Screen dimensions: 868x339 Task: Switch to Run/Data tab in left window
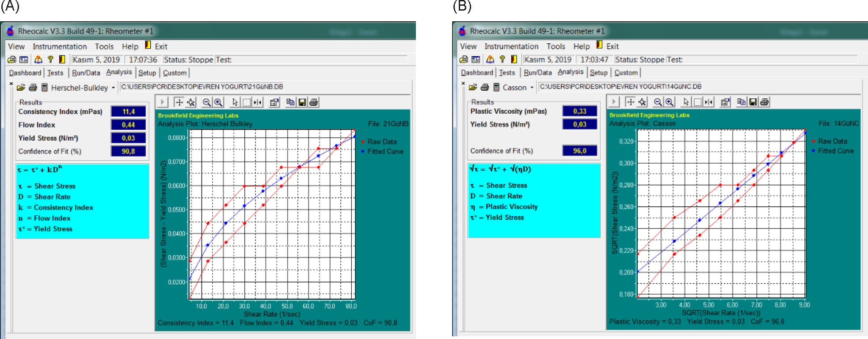[86, 73]
